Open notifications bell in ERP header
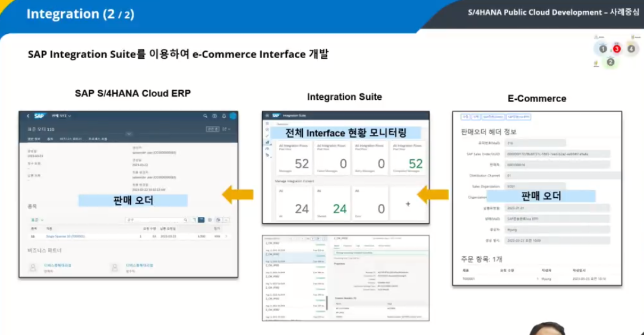This screenshot has height=335, width=644. [224, 116]
